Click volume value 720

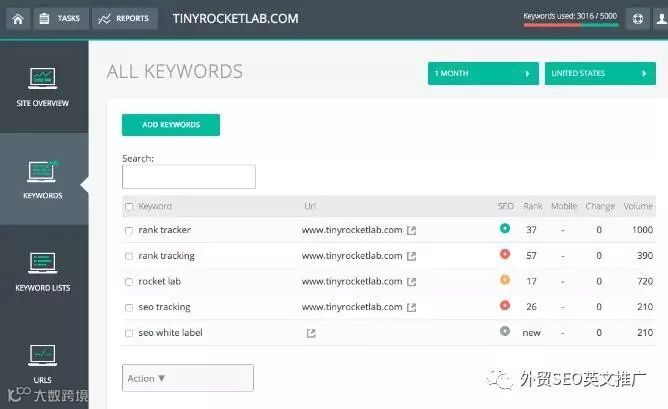click(x=645, y=281)
